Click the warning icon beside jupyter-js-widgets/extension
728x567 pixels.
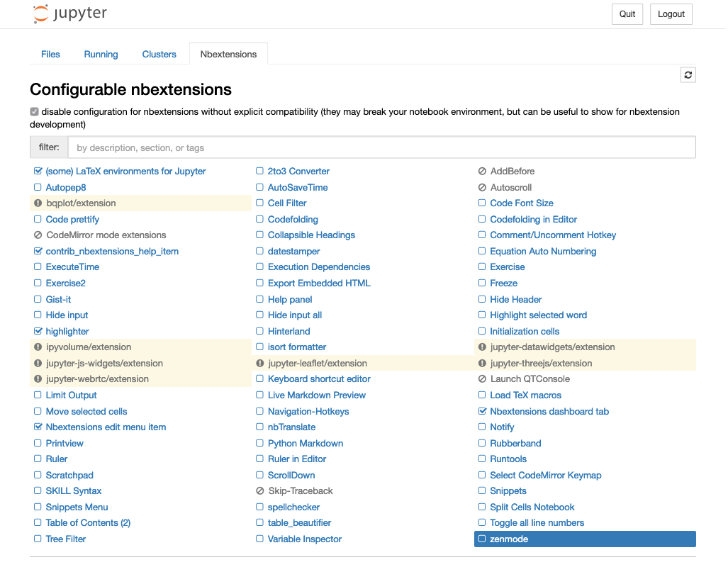pos(38,363)
